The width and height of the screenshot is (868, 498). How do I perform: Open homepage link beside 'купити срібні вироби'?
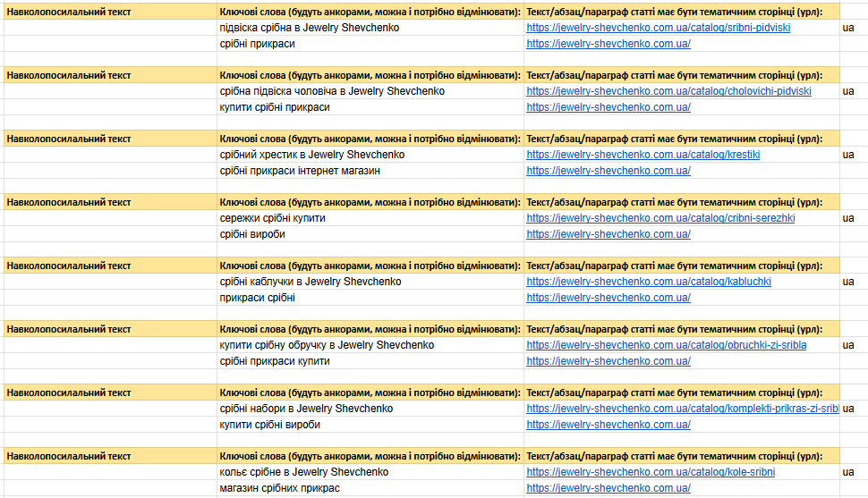click(x=608, y=425)
